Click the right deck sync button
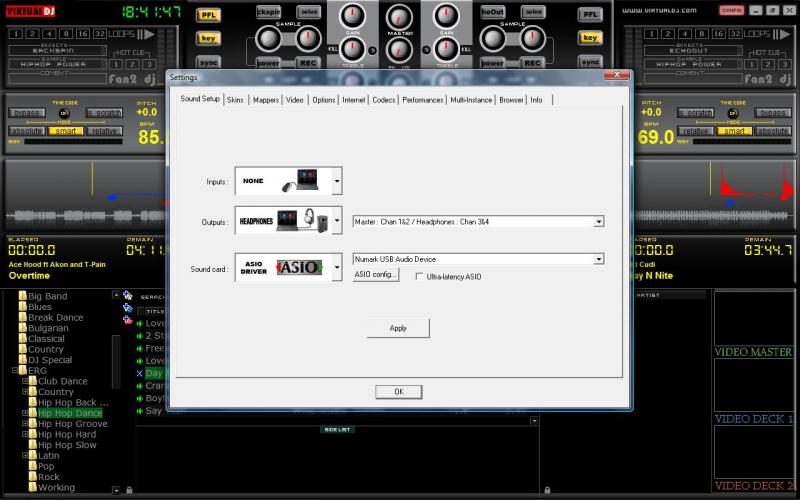The image size is (800, 500). pos(590,62)
